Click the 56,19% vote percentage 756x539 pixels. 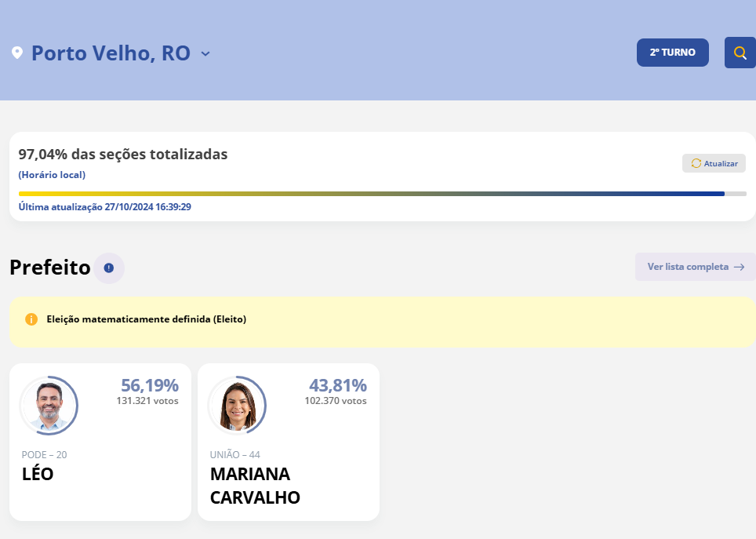tap(150, 385)
